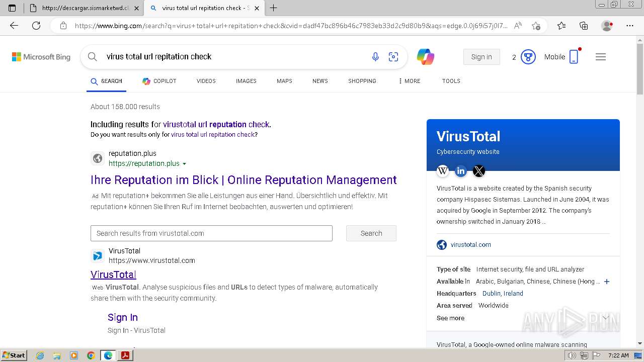Open Chrome from taskbar

point(91,355)
